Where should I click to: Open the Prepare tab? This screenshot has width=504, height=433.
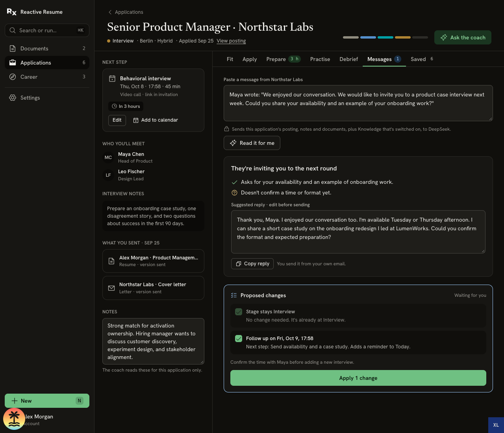[283, 59]
